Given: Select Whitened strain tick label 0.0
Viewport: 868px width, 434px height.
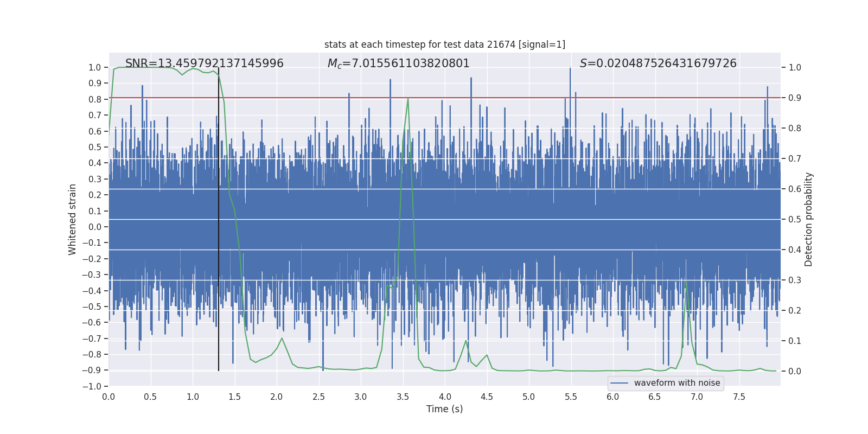Looking at the screenshot, I should pyautogui.click(x=95, y=227).
